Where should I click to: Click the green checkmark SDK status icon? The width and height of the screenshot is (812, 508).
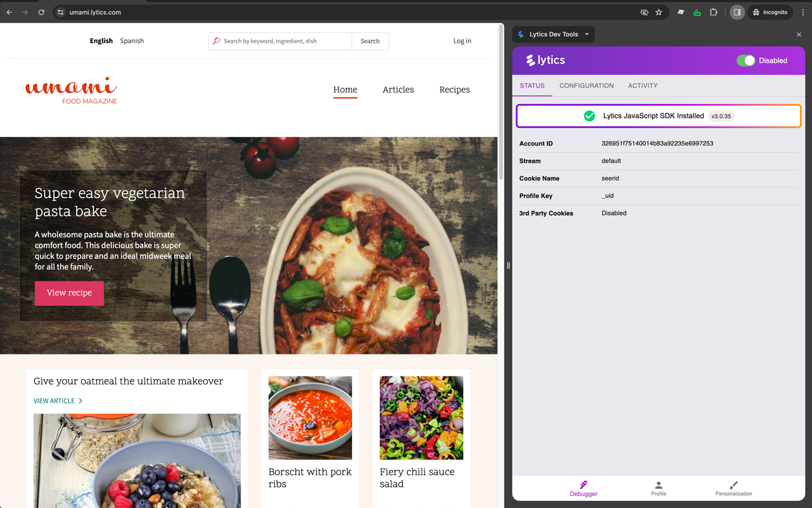[589, 116]
